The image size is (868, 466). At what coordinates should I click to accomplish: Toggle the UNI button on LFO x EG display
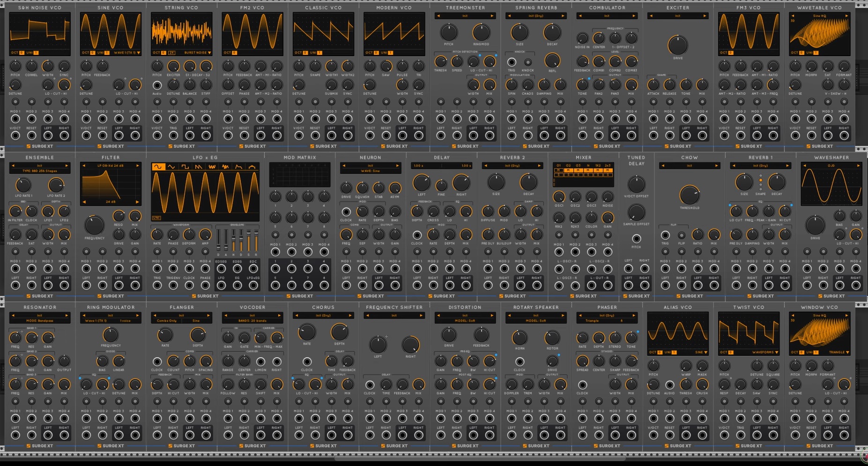[x=156, y=218]
